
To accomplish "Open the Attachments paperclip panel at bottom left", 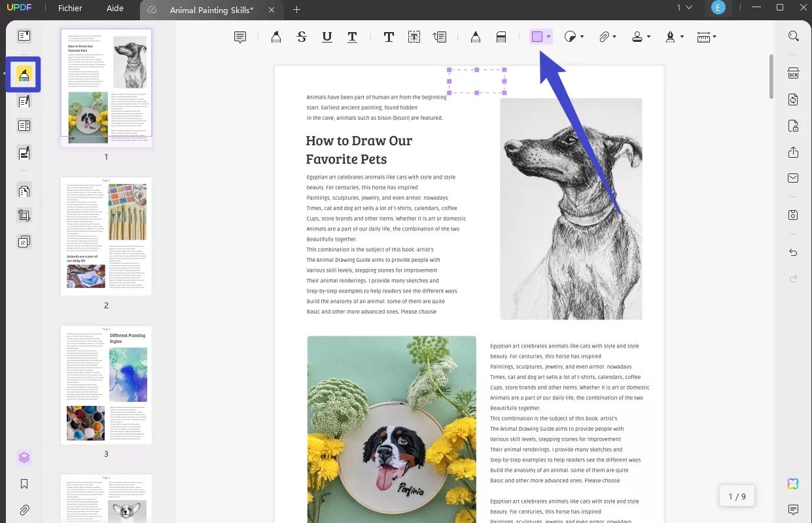I will point(24,510).
